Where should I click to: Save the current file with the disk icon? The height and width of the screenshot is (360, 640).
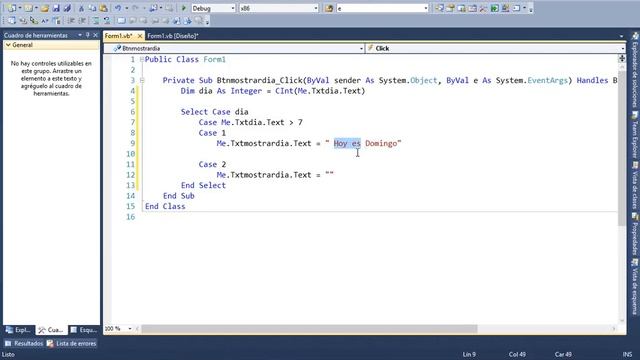coord(56,8)
